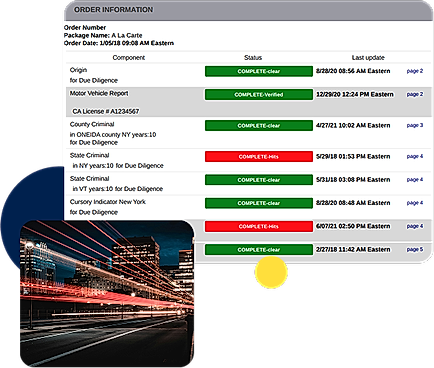Select the County Criminal component name
This screenshot has width=434, height=368.
pyautogui.click(x=92, y=124)
